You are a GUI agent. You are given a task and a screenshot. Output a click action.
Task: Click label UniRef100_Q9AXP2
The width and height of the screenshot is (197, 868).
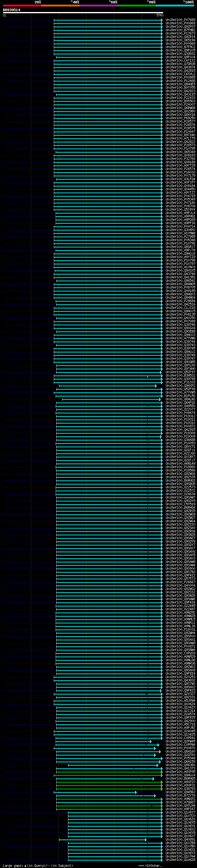tap(180, 386)
